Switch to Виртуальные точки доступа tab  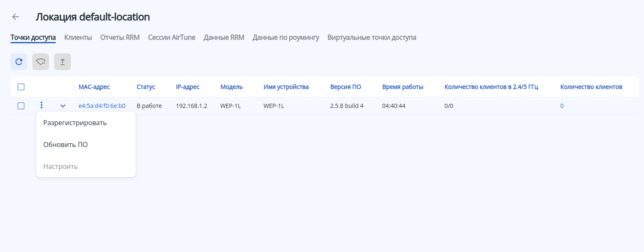[372, 37]
